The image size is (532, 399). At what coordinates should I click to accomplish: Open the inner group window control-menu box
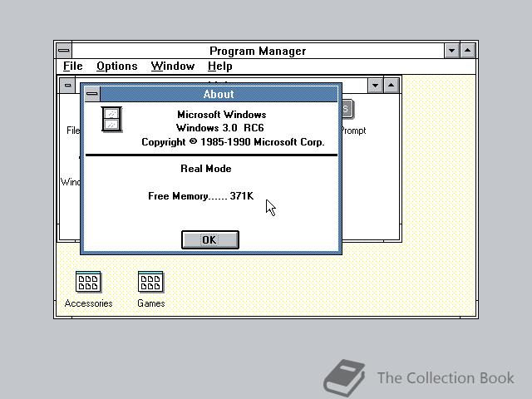[x=67, y=85]
